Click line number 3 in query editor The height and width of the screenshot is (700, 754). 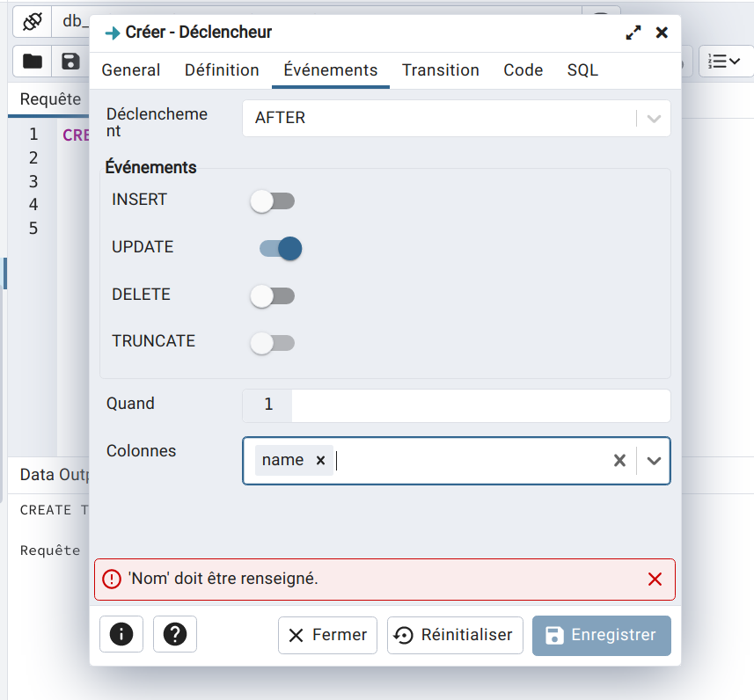(33, 181)
